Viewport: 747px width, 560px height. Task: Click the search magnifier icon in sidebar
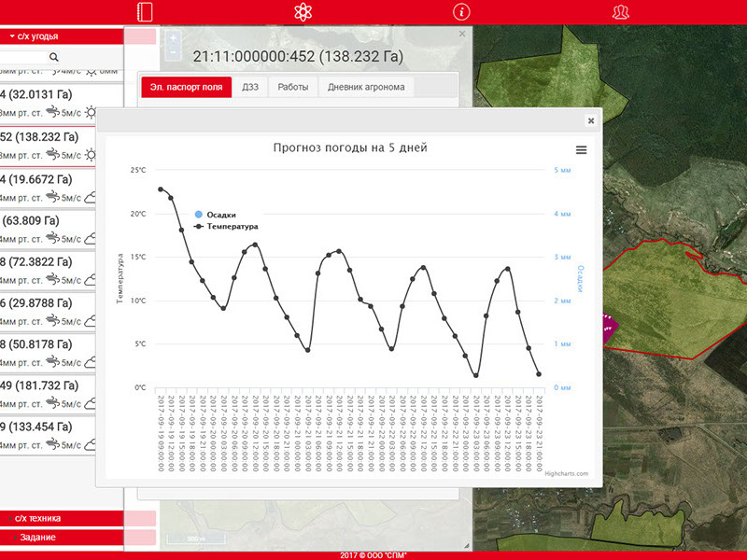coord(53,58)
